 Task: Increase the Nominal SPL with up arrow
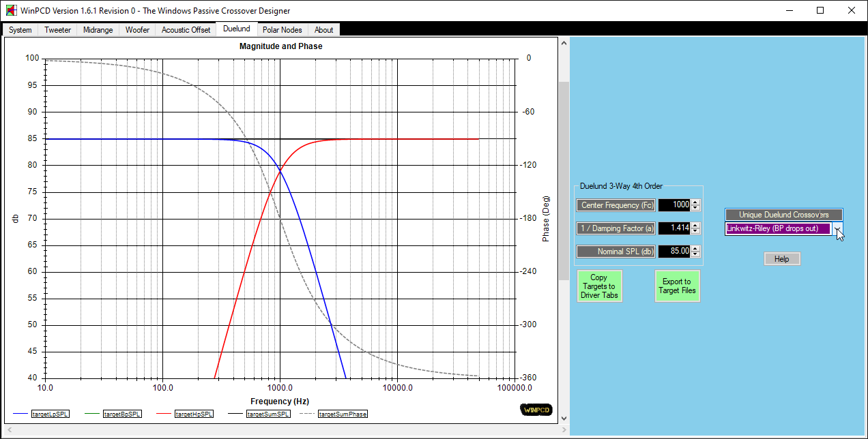695,249
